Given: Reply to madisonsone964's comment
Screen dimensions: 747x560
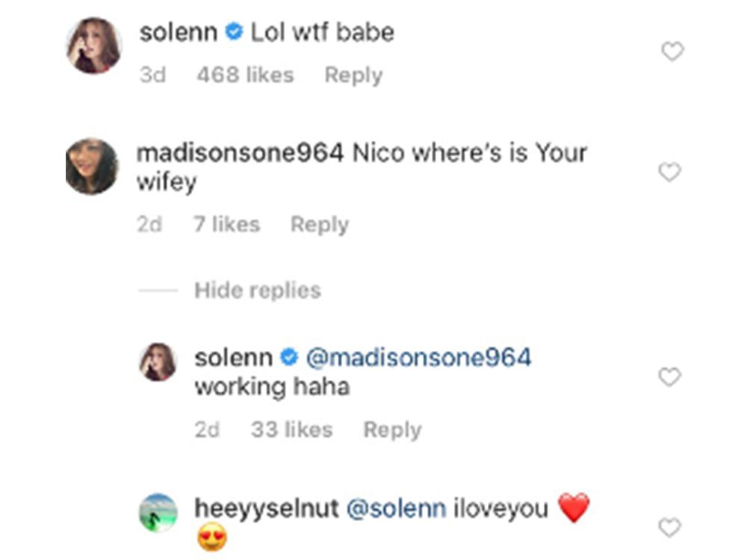Looking at the screenshot, I should (320, 225).
